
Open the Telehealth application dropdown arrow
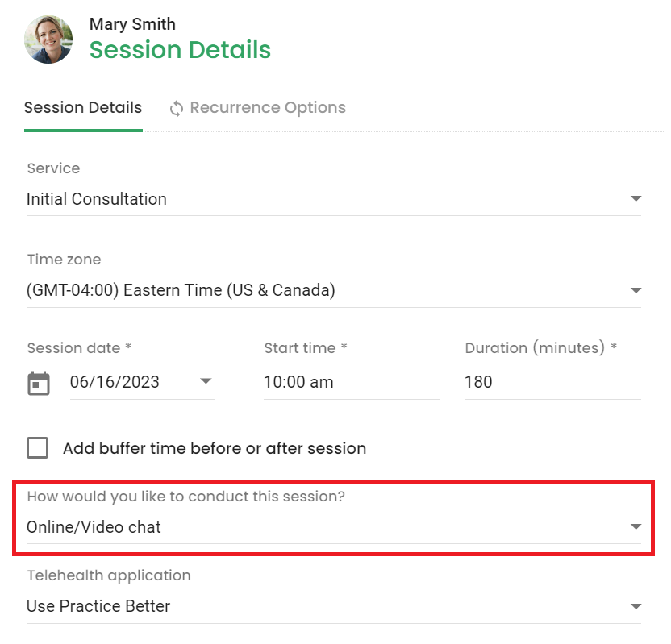(636, 606)
